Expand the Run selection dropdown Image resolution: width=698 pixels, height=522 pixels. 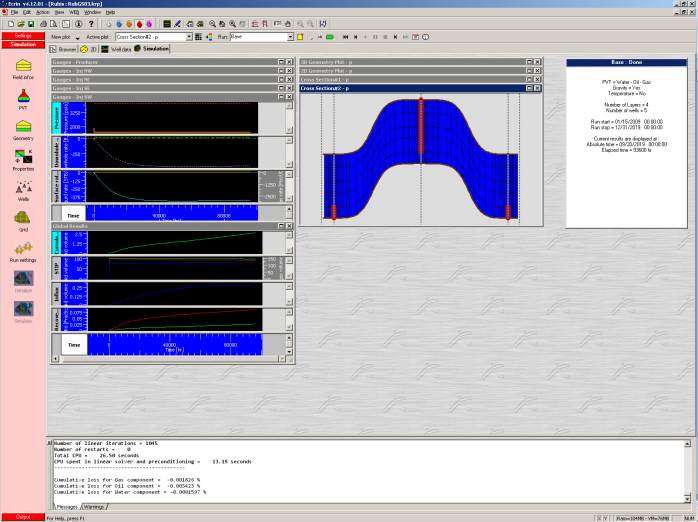point(290,36)
